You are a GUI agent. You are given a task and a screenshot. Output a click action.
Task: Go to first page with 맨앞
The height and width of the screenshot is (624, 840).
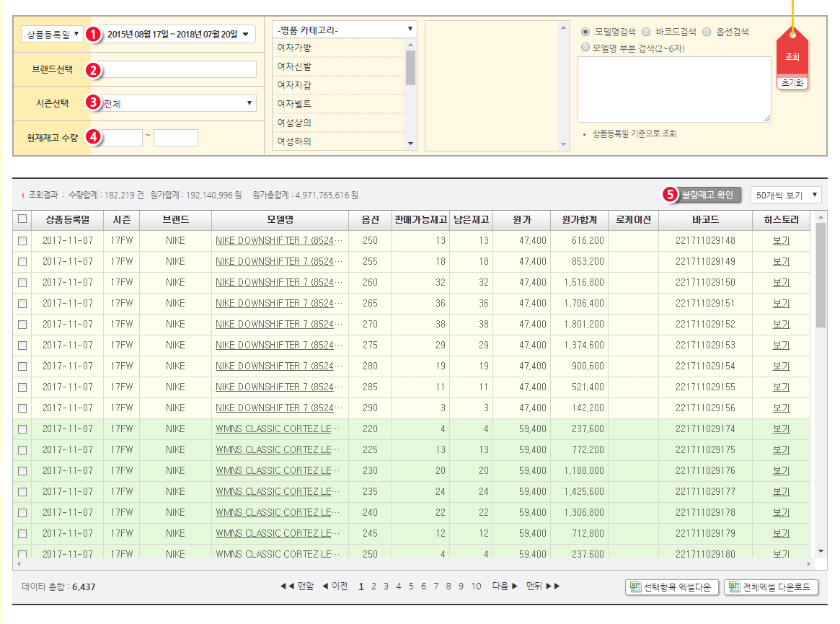[x=297, y=586]
